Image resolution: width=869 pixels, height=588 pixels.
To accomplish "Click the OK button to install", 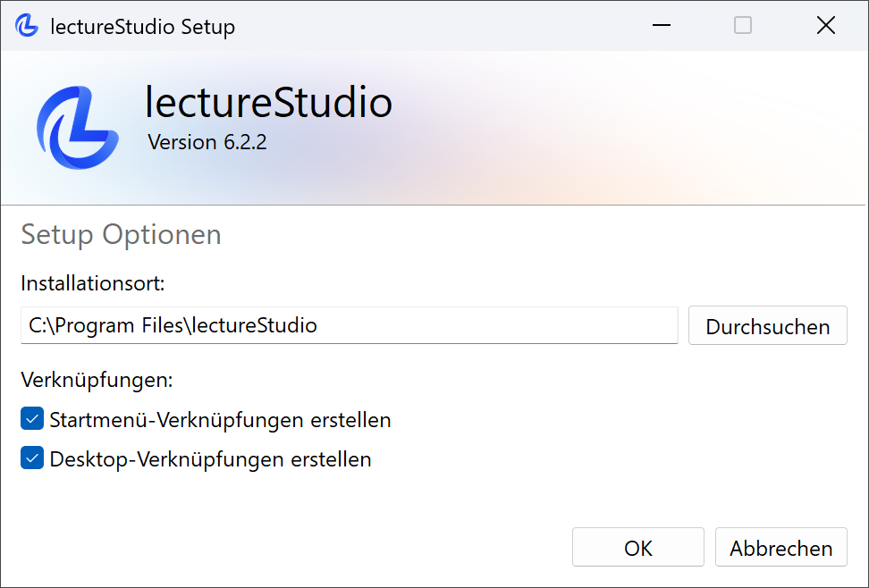I will click(637, 547).
